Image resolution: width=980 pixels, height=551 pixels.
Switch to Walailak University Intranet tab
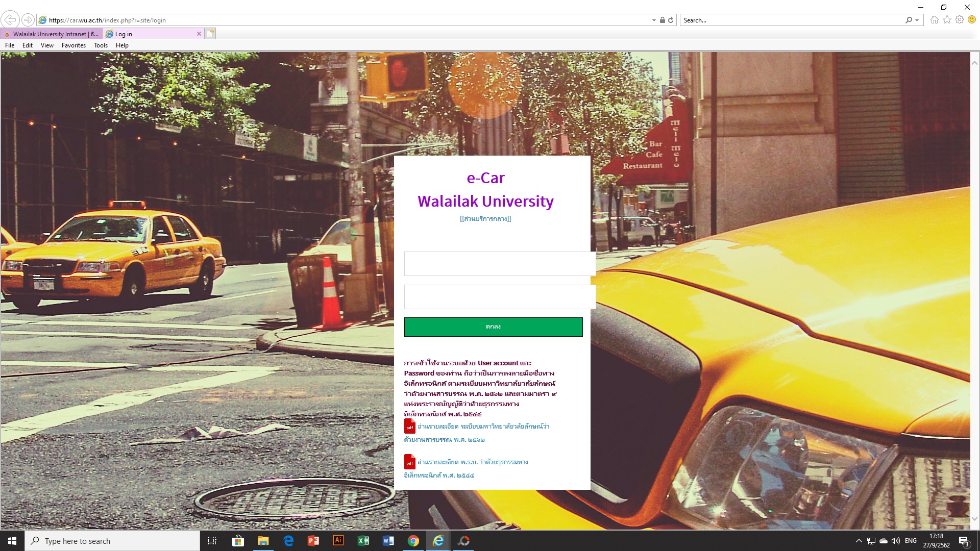(51, 34)
